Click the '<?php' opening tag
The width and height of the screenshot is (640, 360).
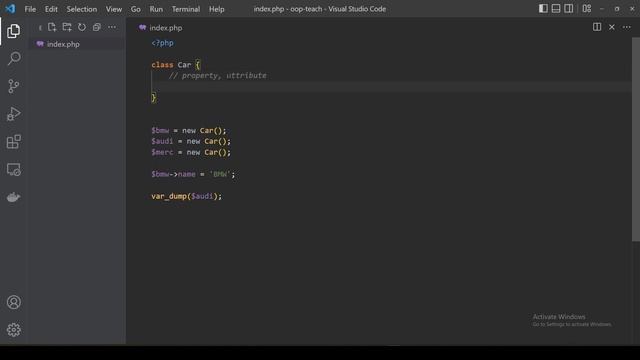pyautogui.click(x=162, y=43)
